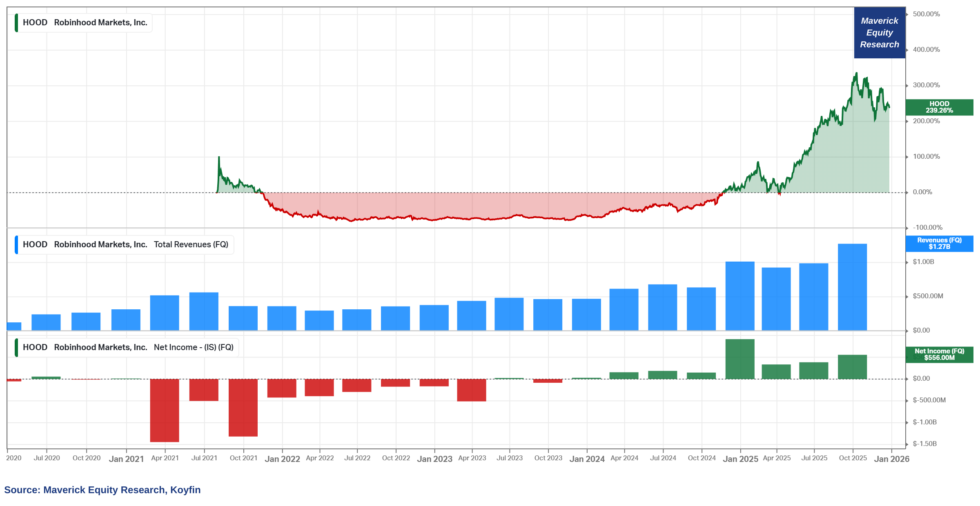Click the largest red net income loss bar
The height and width of the screenshot is (506, 980).
[x=165, y=410]
